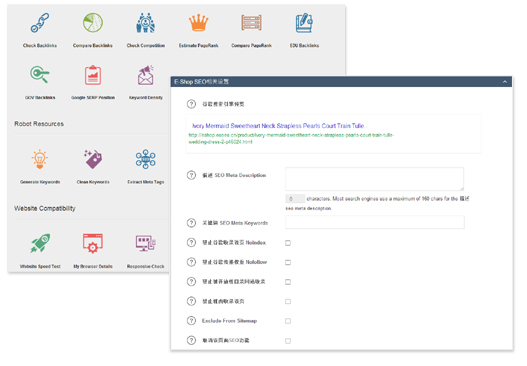Click the Website Speed Test label text
Screen dimensions: 527x366
[40, 266]
